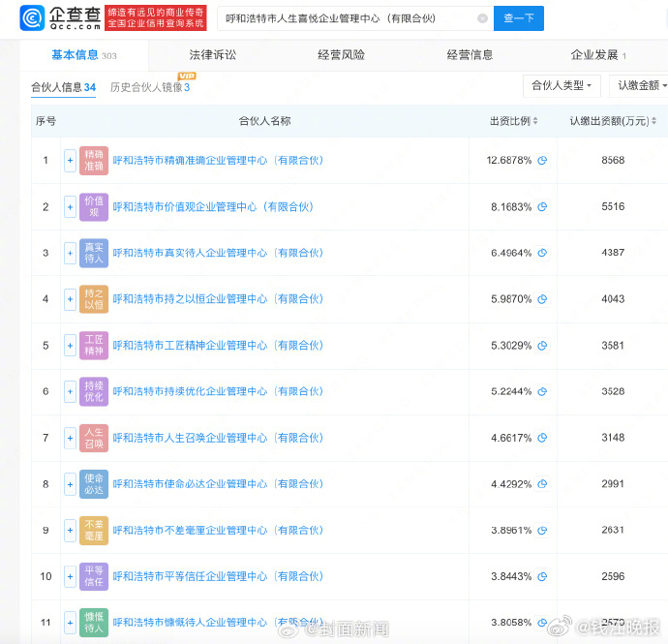Open the 基本信息 tab
This screenshot has width=668, height=644.
[84, 55]
